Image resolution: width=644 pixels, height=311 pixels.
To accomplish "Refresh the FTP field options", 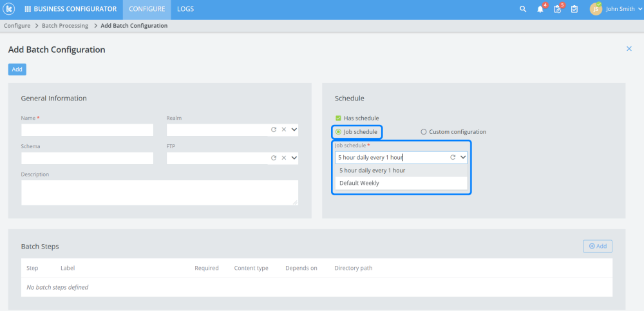I will point(274,158).
